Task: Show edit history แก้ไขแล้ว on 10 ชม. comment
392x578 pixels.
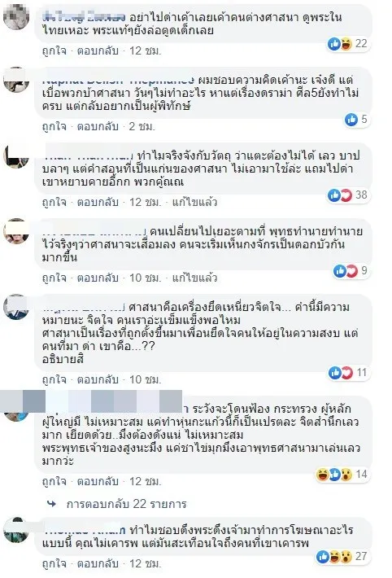Action: (x=194, y=278)
